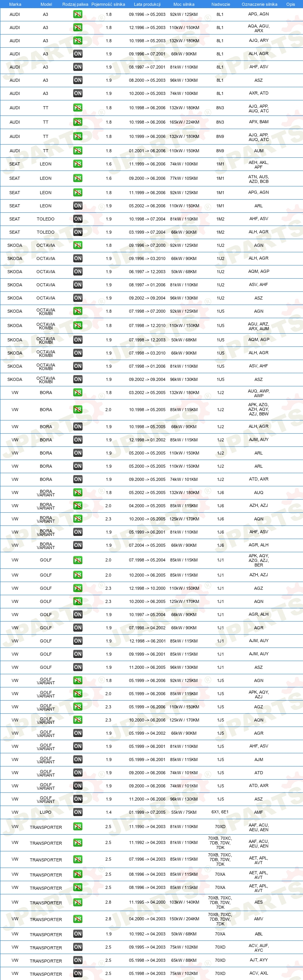Click production years '01.2001 -> 06.2006'
This screenshot has width=303, height=980.
(x=147, y=151)
